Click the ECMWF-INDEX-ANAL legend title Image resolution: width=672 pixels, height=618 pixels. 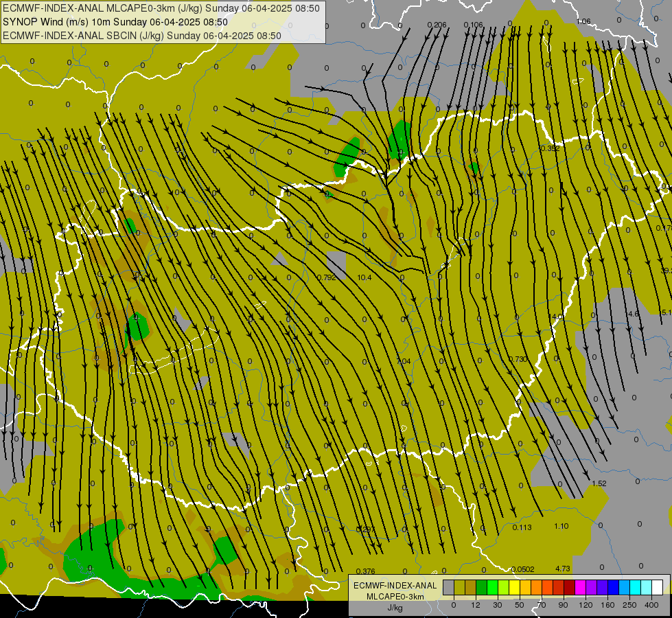pos(395,586)
